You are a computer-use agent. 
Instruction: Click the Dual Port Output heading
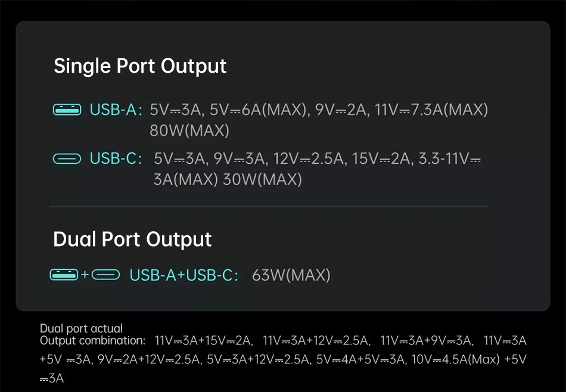click(x=132, y=239)
